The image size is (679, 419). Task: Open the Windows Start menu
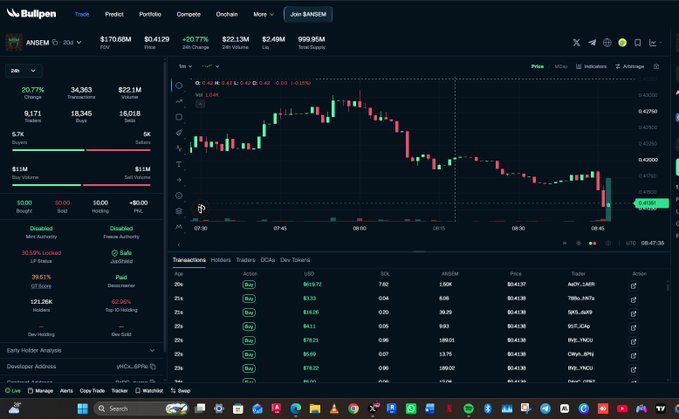point(82,408)
